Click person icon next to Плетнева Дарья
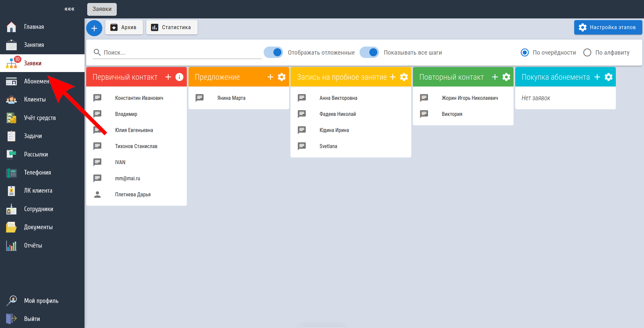644x328 pixels. pyautogui.click(x=97, y=194)
